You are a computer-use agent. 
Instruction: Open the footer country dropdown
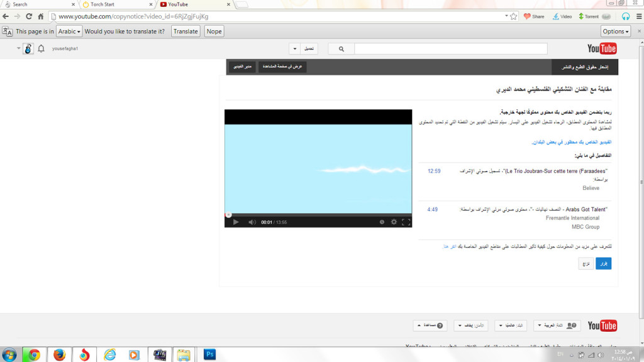pyautogui.click(x=511, y=326)
